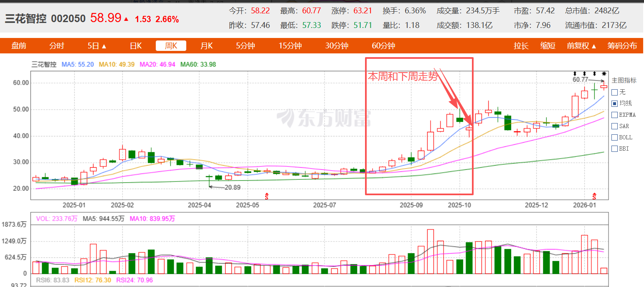Viewport: 644px width, 287px height.
Task: Click the 主图指标 panel heading
Action: (x=624, y=81)
